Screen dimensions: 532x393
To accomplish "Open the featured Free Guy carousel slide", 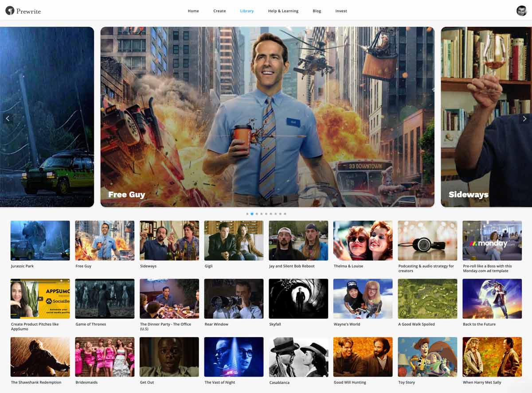I will pos(267,117).
